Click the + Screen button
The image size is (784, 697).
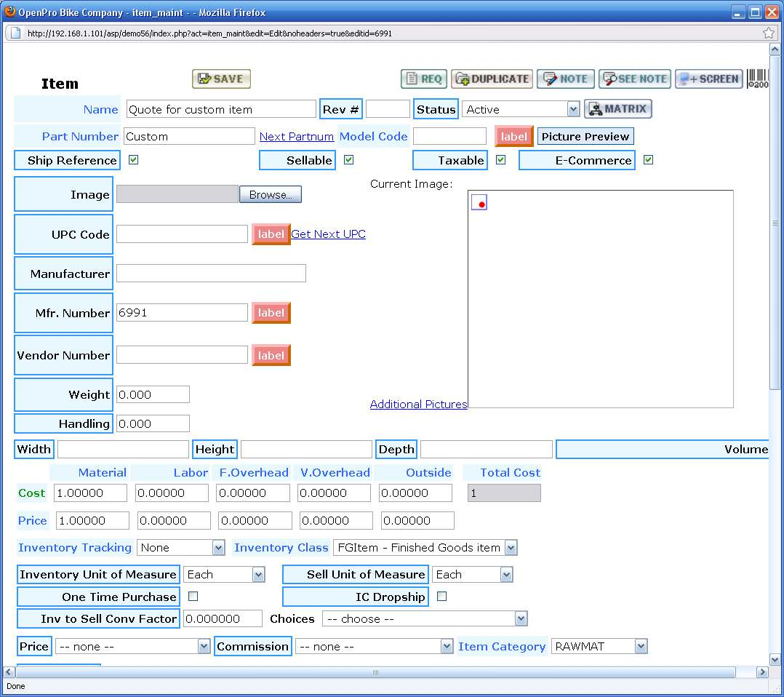(x=708, y=79)
